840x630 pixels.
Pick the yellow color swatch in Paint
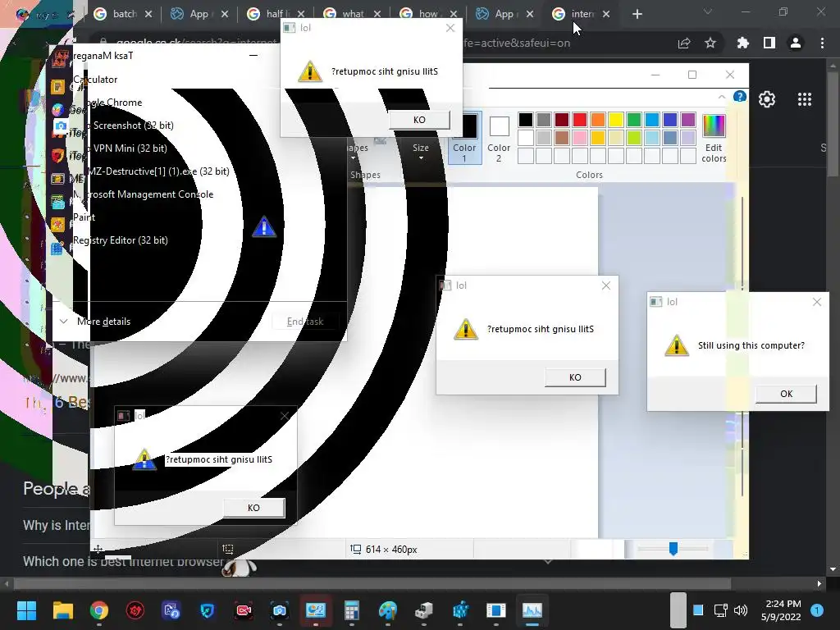pos(615,120)
